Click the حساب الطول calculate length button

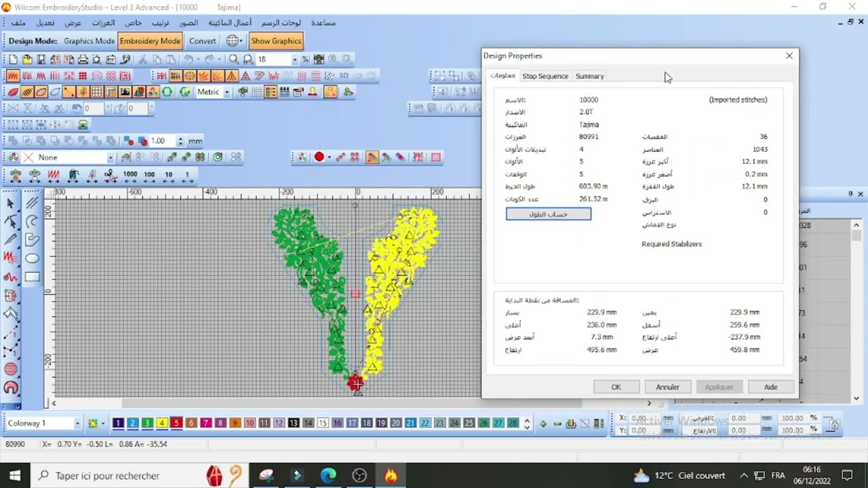548,214
